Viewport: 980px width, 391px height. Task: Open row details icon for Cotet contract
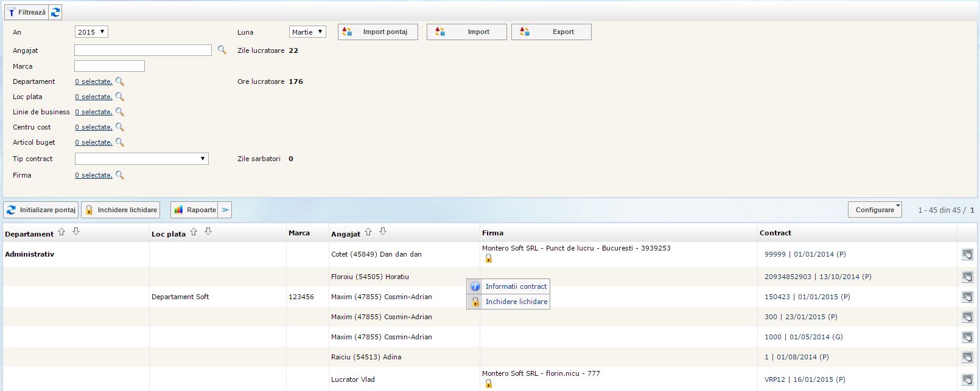[967, 255]
